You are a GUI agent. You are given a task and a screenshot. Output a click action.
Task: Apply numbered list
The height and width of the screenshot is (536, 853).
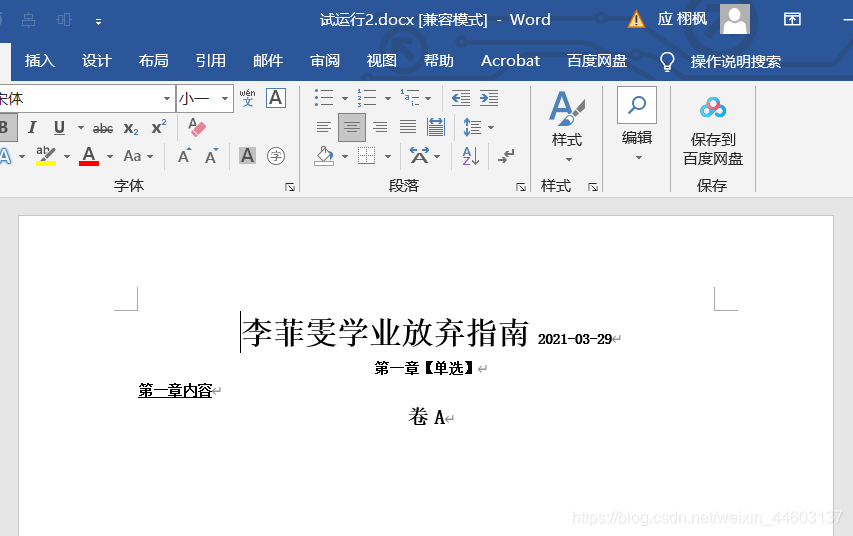coord(367,98)
